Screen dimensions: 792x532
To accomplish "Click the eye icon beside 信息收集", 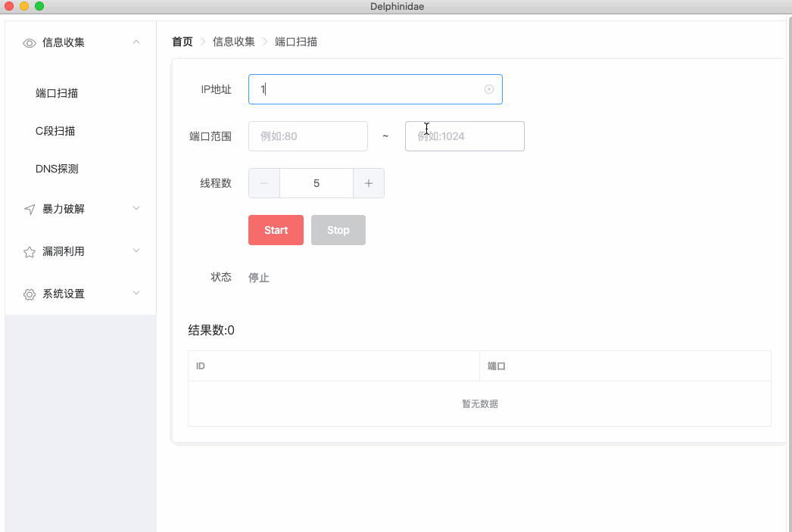I will pyautogui.click(x=30, y=43).
